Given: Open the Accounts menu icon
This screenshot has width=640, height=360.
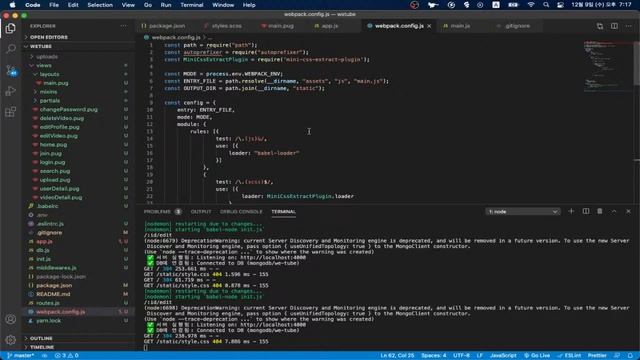Looking at the screenshot, I should (11, 319).
